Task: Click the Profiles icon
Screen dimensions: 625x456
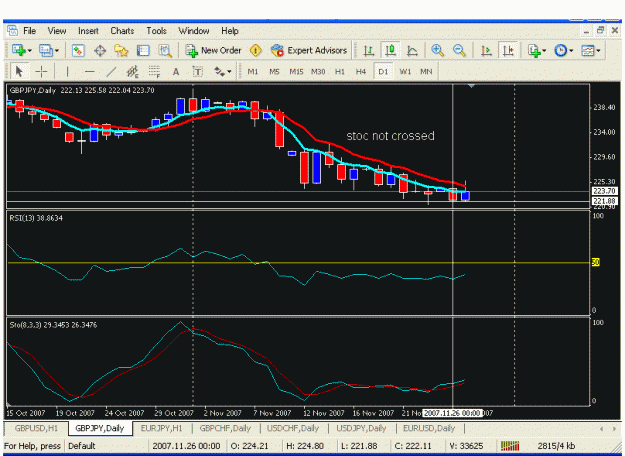Action: [45, 51]
